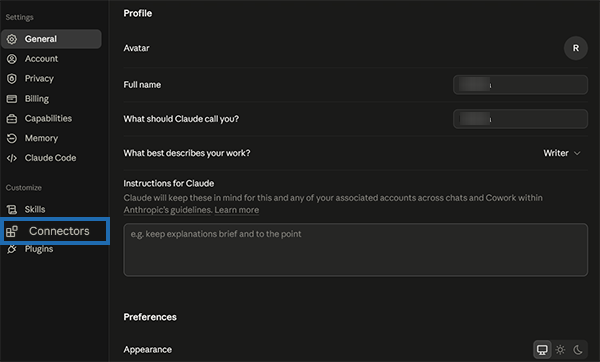Image resolution: width=600 pixels, height=362 pixels.
Task: Click the Claude Code brackets icon
Action: (12, 158)
